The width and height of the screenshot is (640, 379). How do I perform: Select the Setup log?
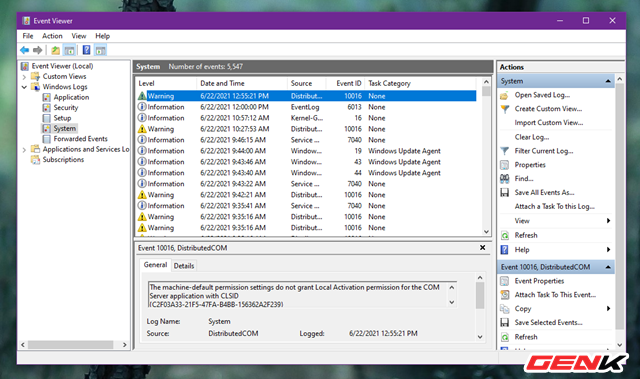(62, 118)
